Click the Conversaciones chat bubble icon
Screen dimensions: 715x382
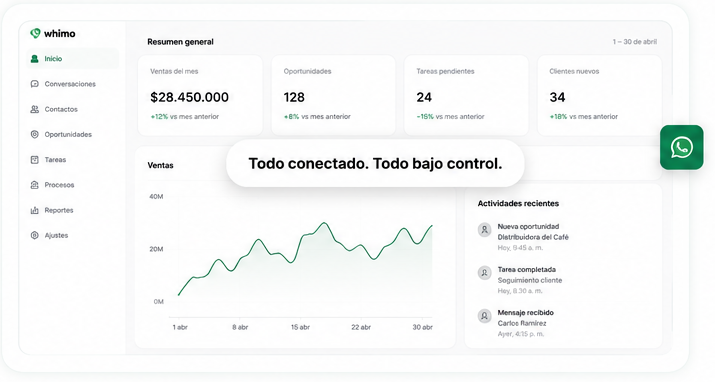(x=34, y=84)
